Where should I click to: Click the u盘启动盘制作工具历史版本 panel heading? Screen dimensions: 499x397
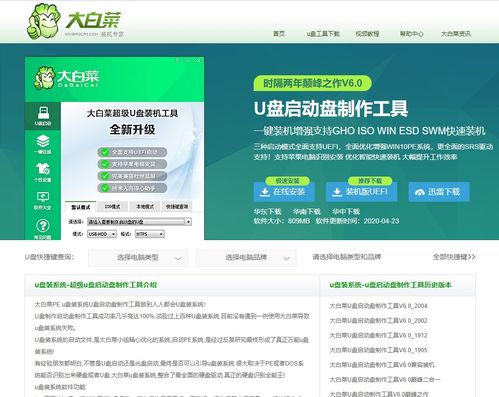pyautogui.click(x=390, y=285)
